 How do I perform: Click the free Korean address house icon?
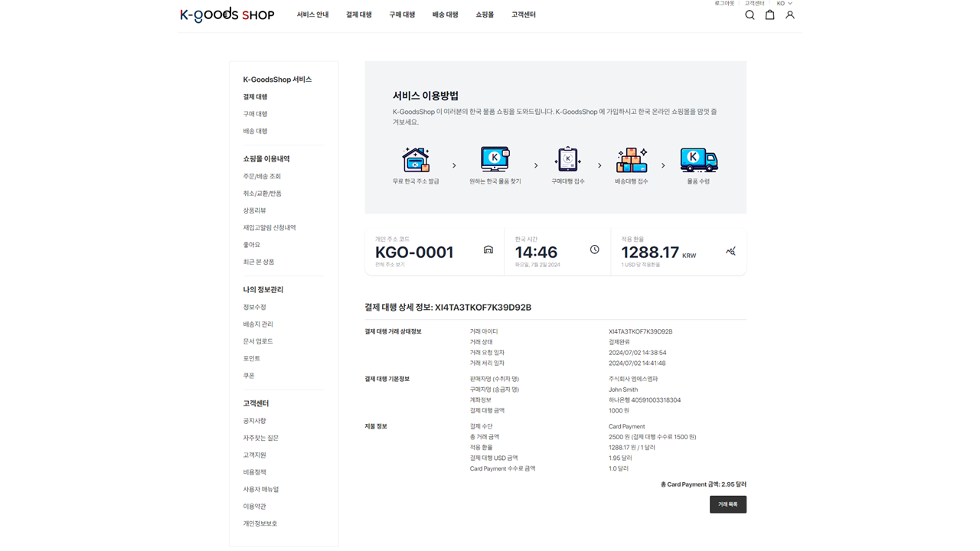(416, 160)
